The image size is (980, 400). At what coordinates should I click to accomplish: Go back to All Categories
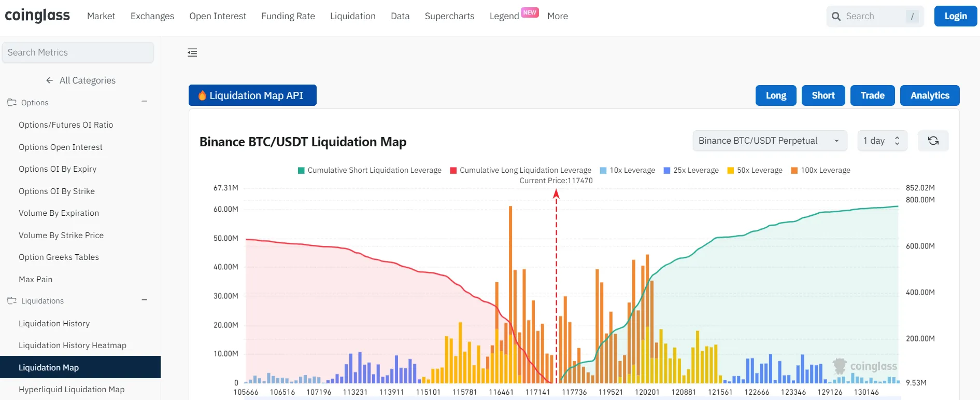point(80,80)
